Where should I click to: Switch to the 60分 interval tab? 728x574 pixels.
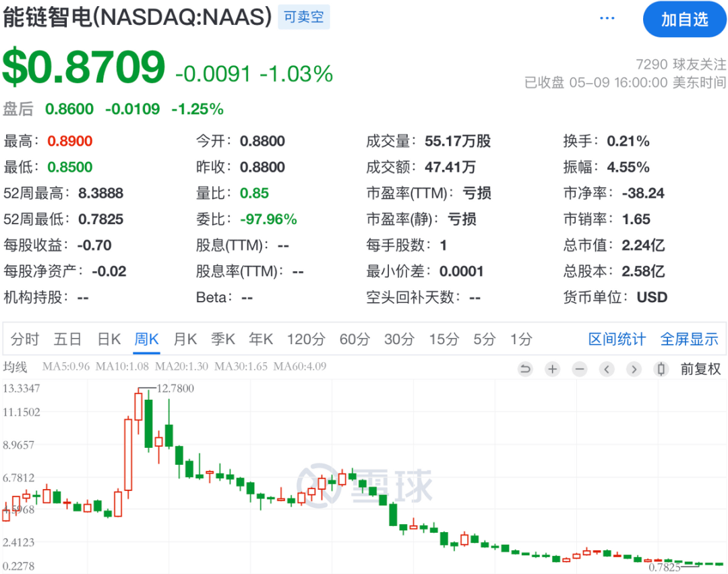[355, 339]
